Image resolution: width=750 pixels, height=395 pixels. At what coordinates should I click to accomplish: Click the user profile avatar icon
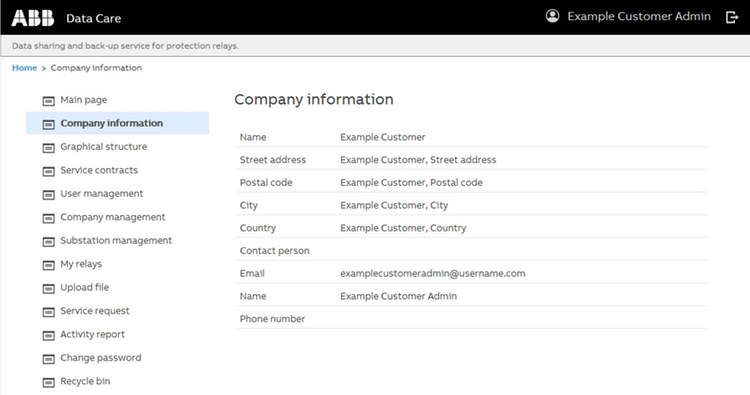point(552,16)
